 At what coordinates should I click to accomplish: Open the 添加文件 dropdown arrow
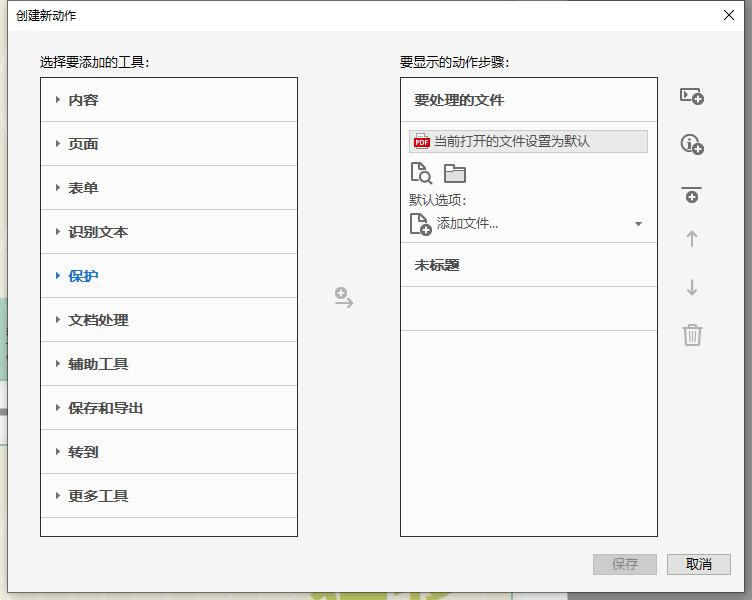(638, 224)
